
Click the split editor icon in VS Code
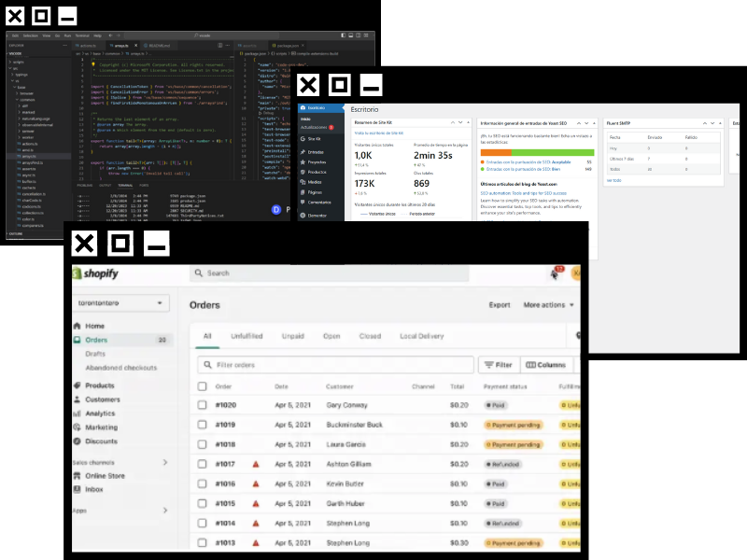point(220,46)
